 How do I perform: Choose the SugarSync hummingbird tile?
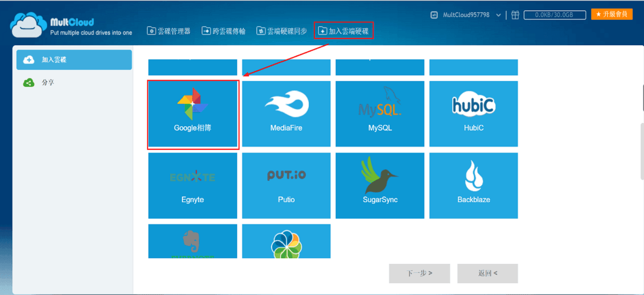click(380, 186)
